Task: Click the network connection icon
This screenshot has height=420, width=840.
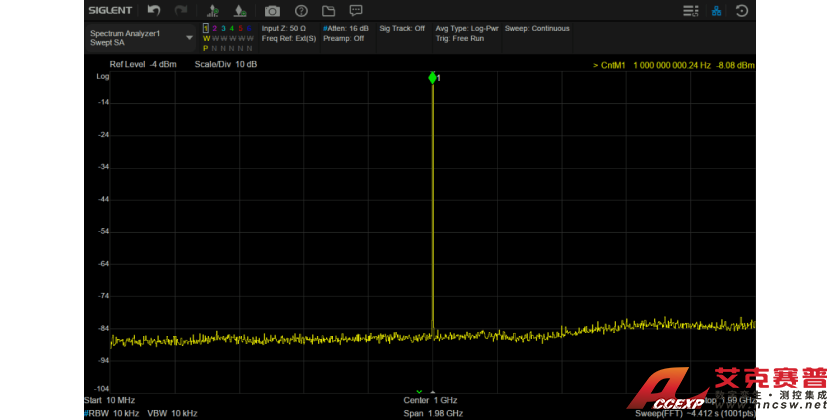Action: coord(716,11)
